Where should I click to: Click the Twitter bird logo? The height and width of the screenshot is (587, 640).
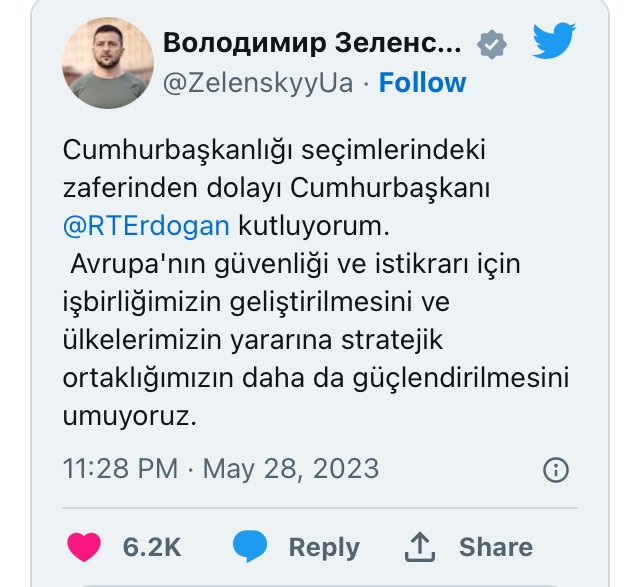[554, 40]
